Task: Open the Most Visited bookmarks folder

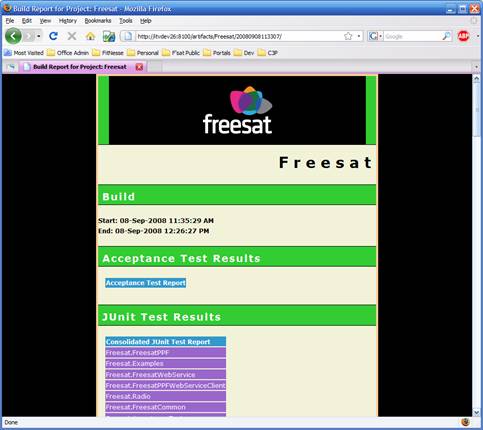Action: (x=24, y=53)
